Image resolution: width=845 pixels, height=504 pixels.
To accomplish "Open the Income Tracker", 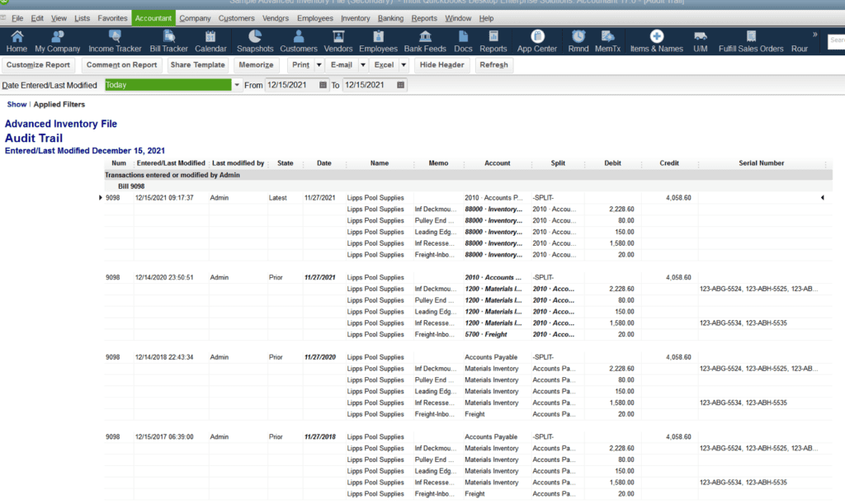I will point(115,40).
